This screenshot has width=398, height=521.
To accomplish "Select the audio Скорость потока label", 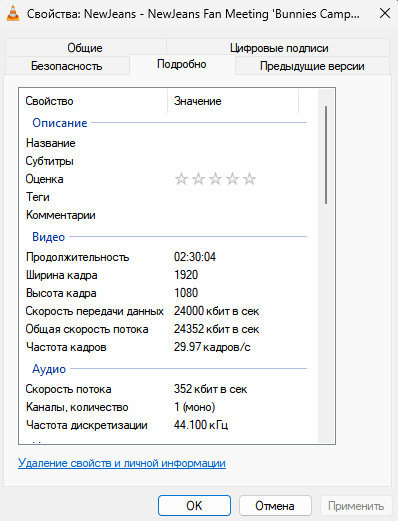I will pyautogui.click(x=68, y=389).
